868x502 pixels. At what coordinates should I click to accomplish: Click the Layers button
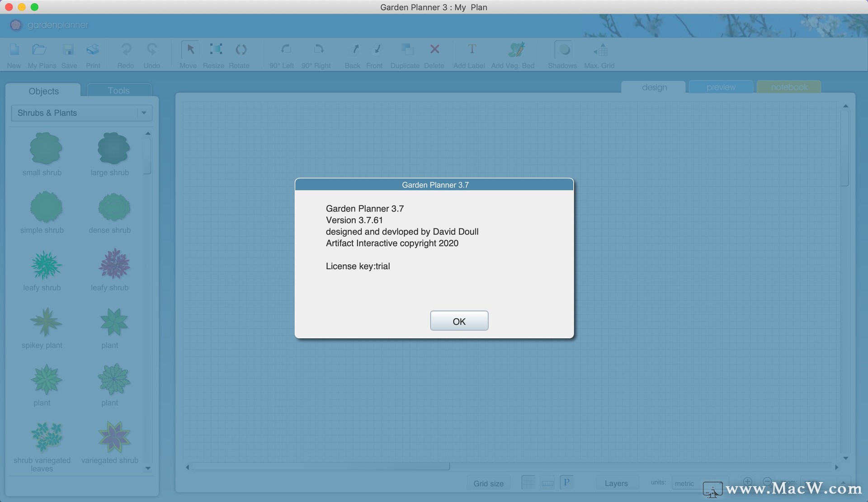pos(616,483)
